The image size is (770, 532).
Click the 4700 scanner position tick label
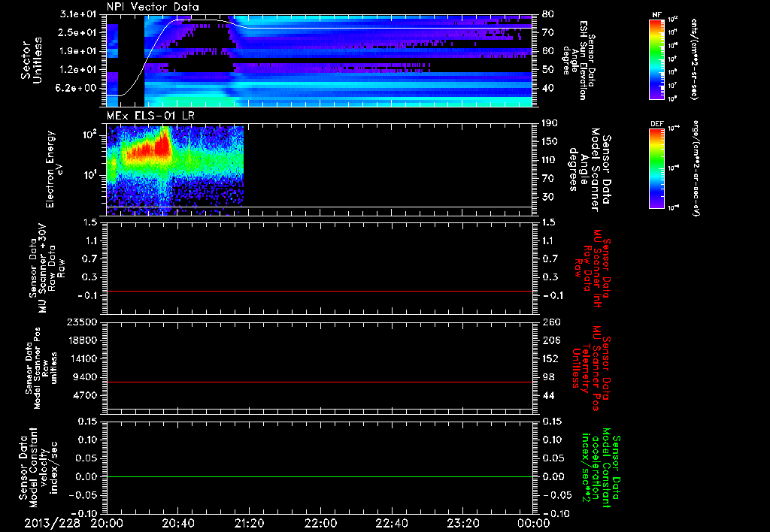(84, 395)
